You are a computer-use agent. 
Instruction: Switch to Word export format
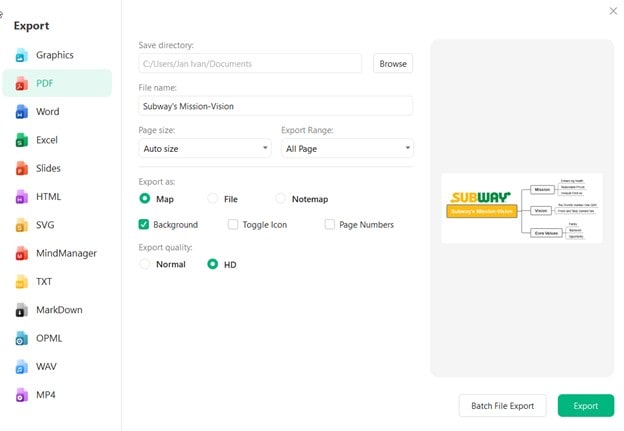(57, 112)
